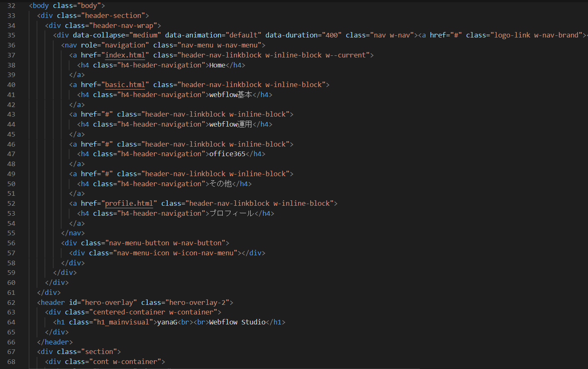Click the "office365" heading text
Screen dimensions: 588x369
(x=227, y=154)
